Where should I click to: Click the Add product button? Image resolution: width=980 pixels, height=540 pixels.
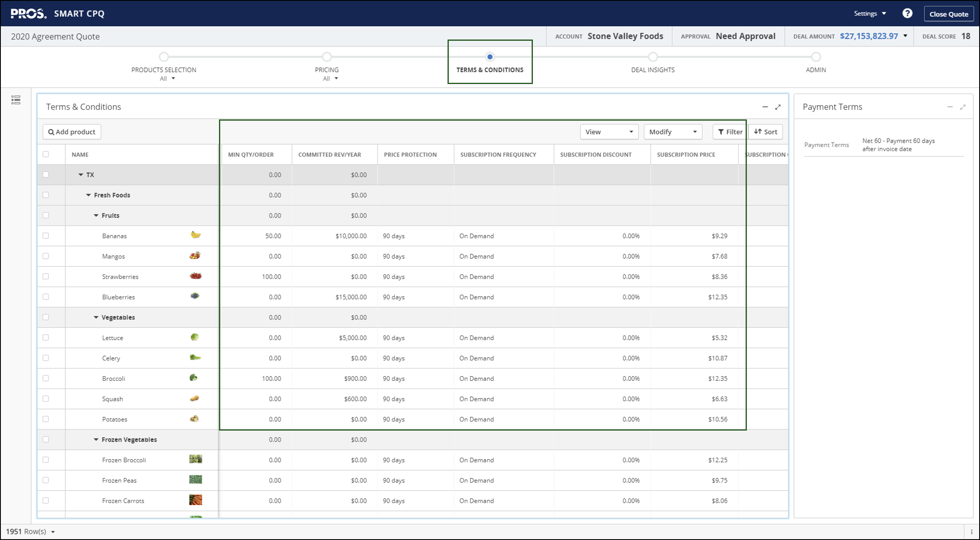coord(72,132)
